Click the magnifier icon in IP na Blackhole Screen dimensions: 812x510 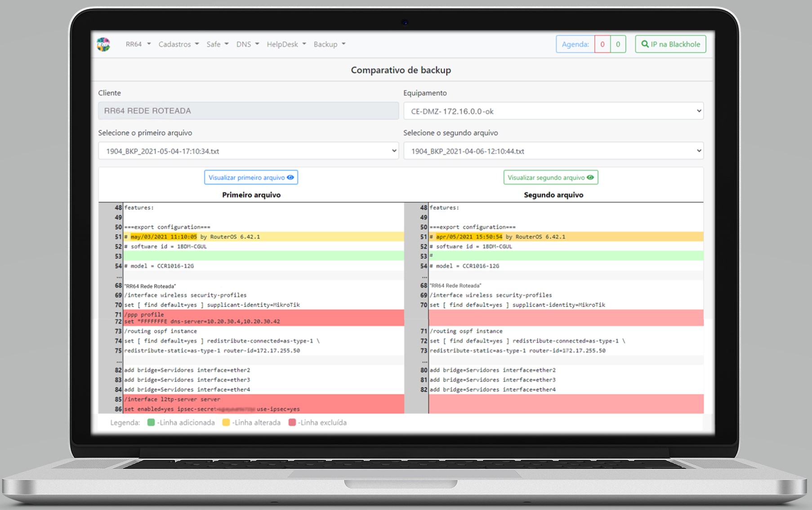point(645,44)
